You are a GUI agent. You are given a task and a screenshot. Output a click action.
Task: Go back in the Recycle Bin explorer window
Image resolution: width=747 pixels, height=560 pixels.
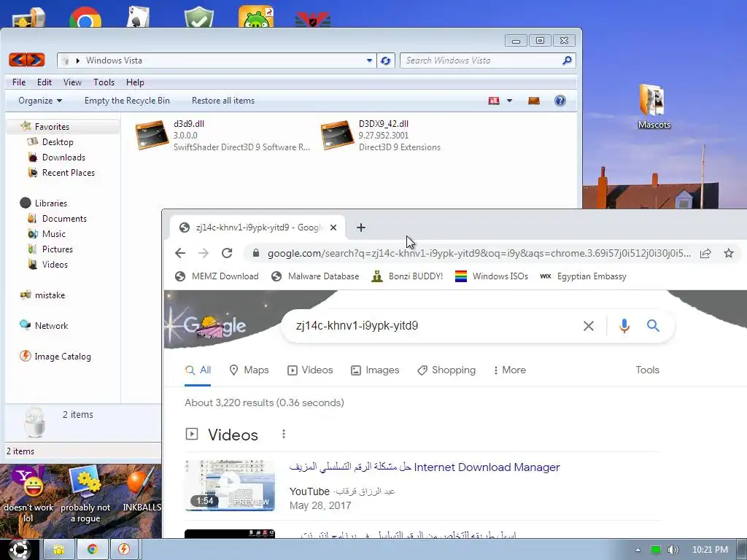pos(18,60)
